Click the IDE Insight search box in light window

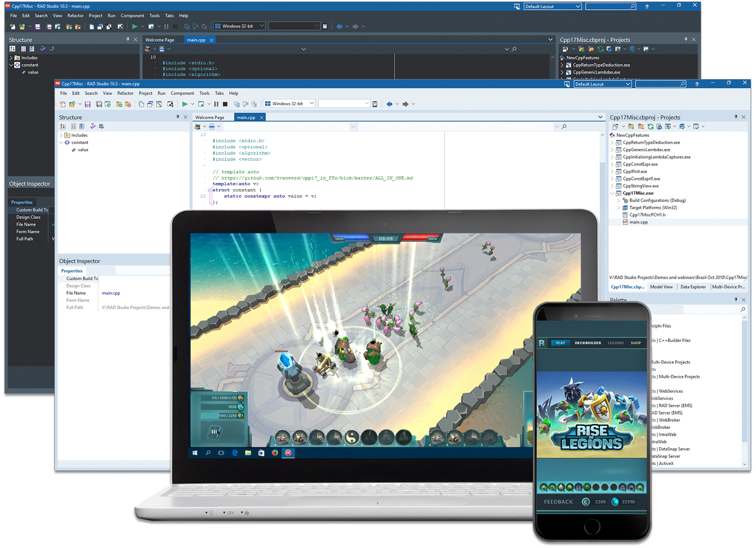[660, 84]
